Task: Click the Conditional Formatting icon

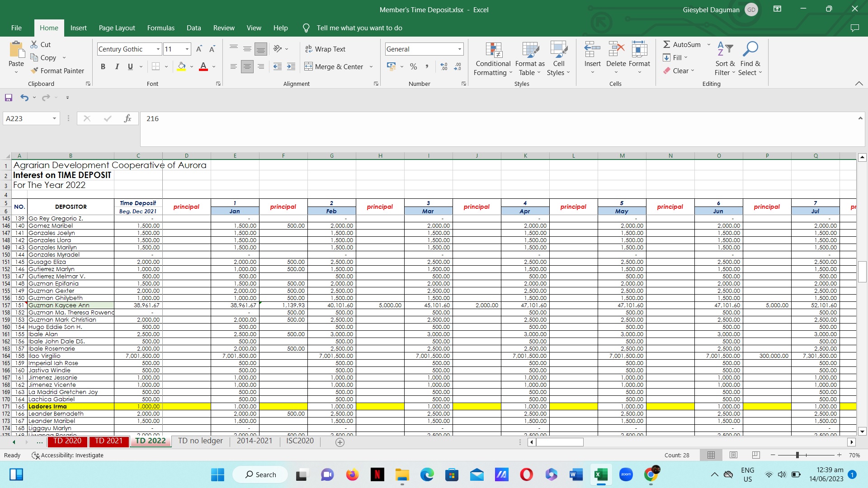Action: pyautogui.click(x=493, y=50)
